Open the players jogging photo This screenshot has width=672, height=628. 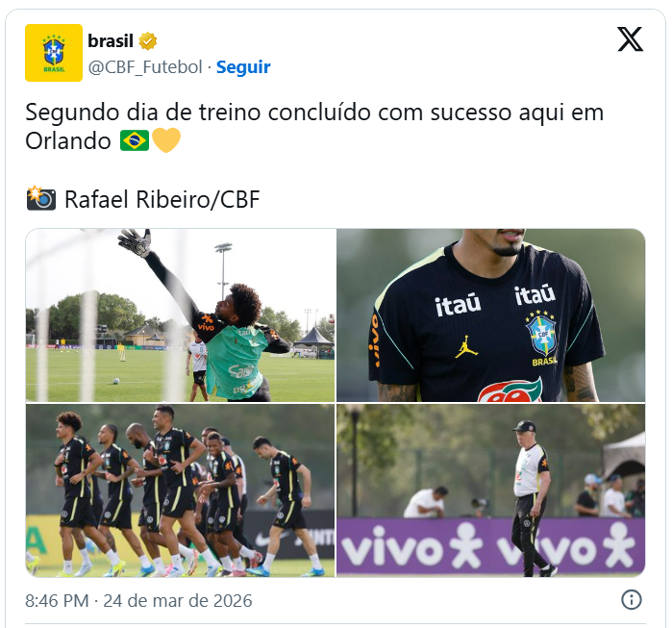[180, 490]
